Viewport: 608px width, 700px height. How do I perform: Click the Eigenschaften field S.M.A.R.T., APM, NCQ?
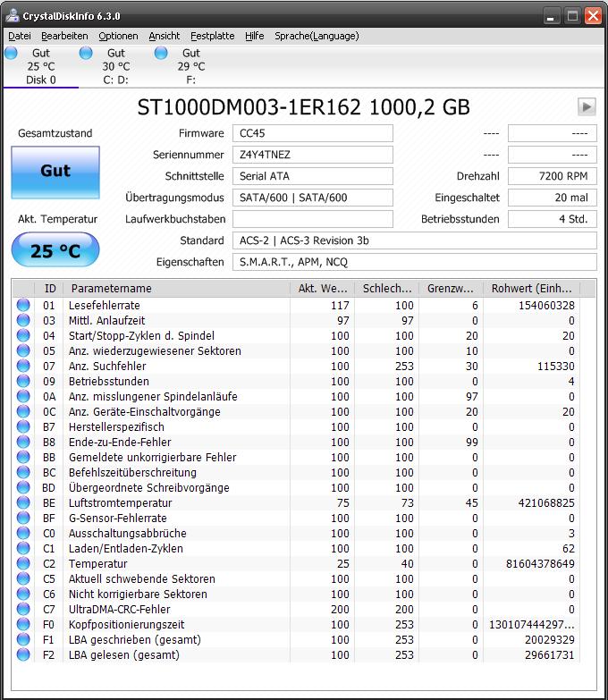[x=414, y=262]
